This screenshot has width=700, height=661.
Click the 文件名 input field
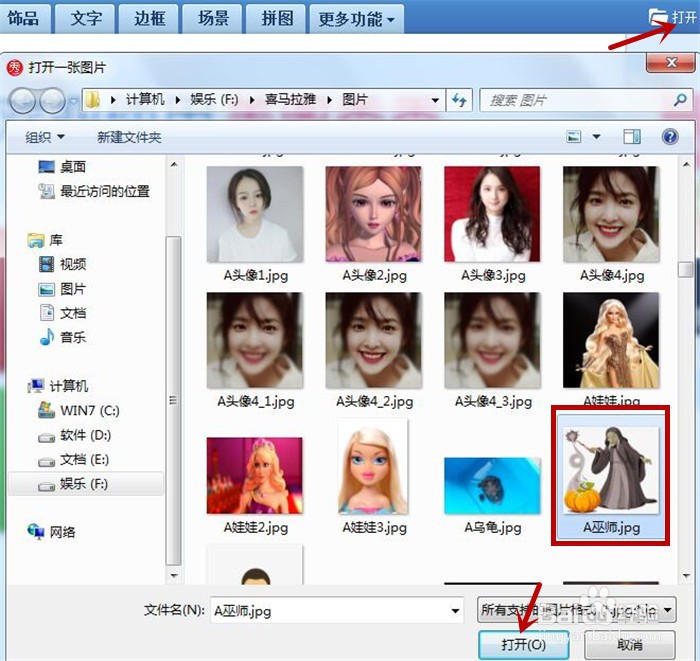[330, 611]
